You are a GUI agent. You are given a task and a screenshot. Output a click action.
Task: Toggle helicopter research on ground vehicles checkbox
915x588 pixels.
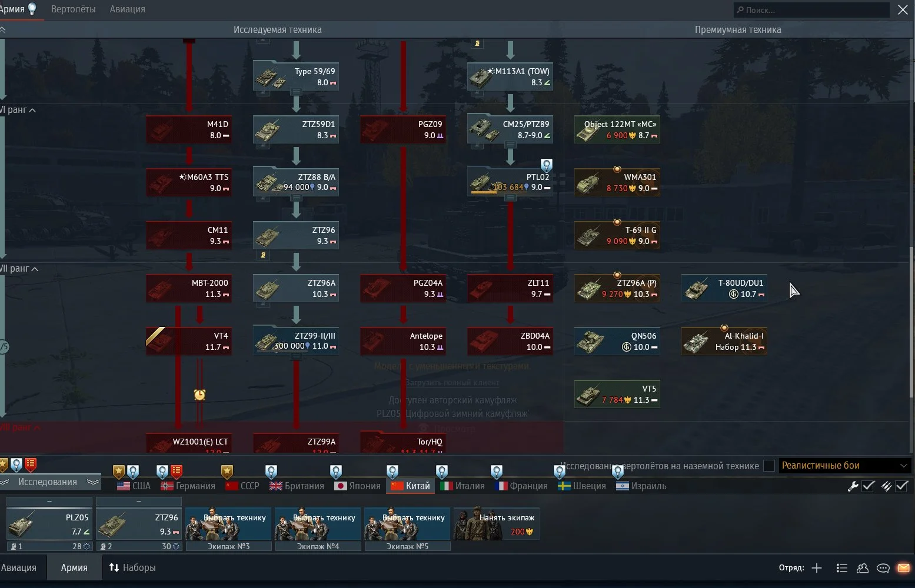769,466
